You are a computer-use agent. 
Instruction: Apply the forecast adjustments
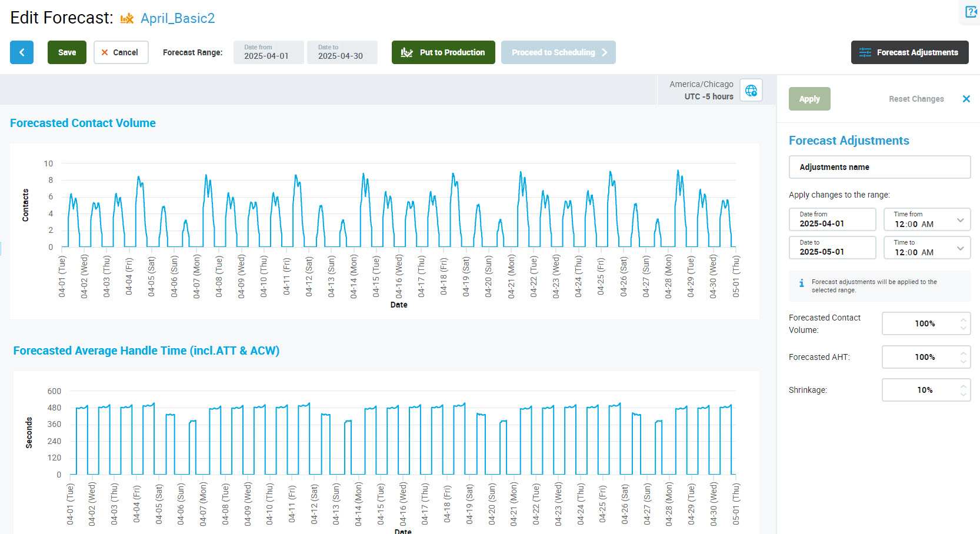point(809,99)
